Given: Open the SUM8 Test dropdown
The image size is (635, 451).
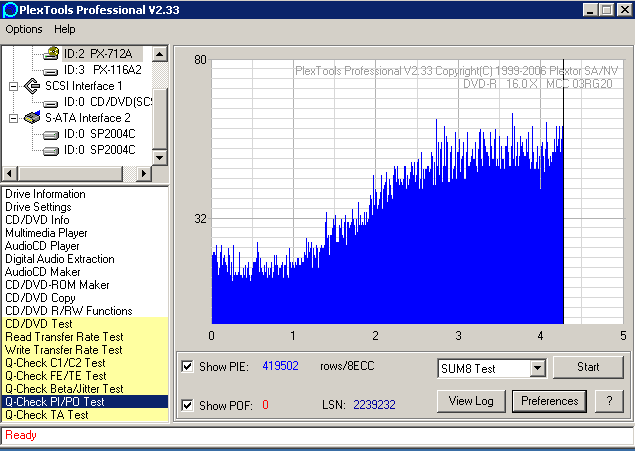Looking at the screenshot, I should pos(537,368).
